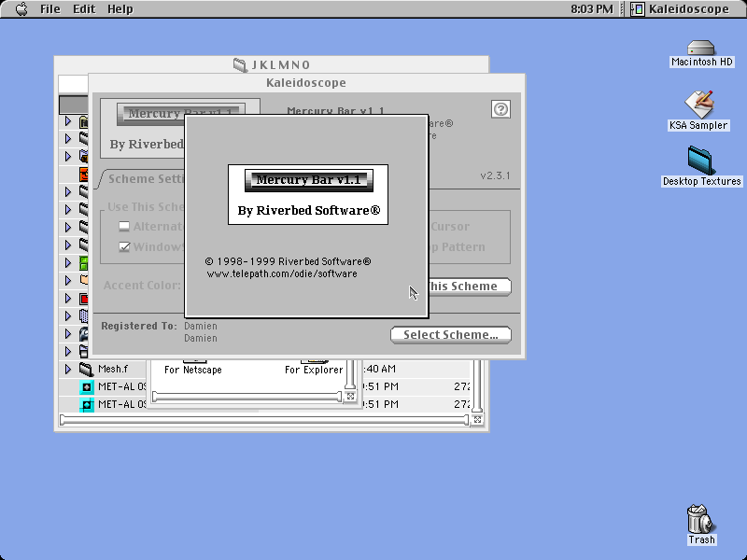The height and width of the screenshot is (560, 747).
Task: Open the Help menu
Action: click(x=120, y=9)
